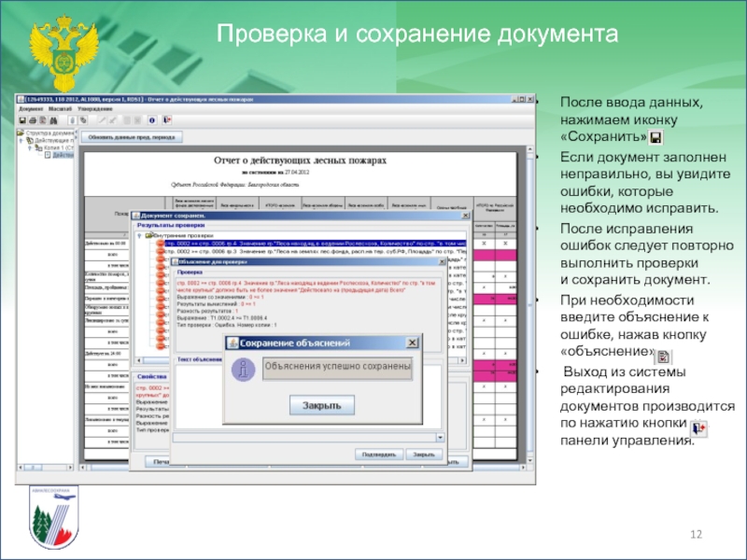Click the tag icon right of the paperclip icon

pos(83,120)
